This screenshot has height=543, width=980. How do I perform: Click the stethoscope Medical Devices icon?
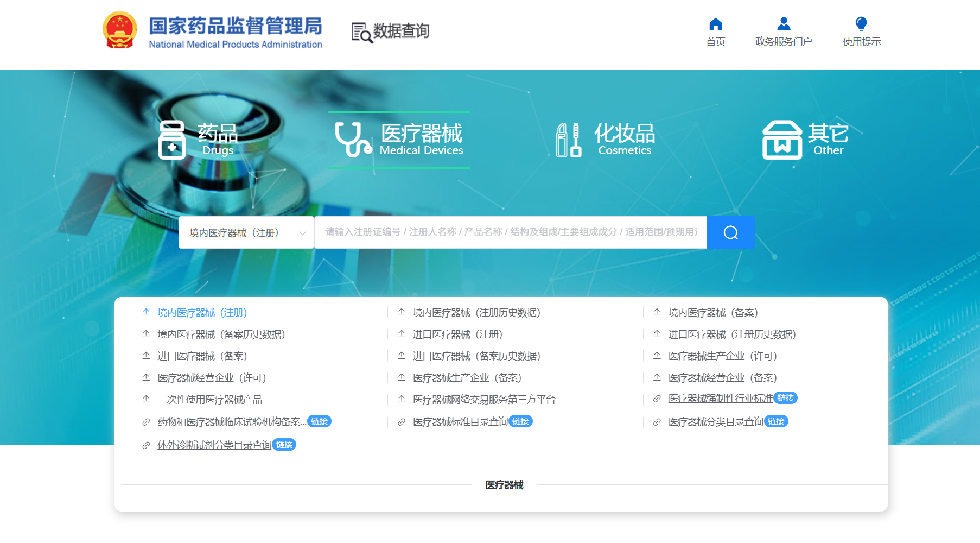(352, 140)
